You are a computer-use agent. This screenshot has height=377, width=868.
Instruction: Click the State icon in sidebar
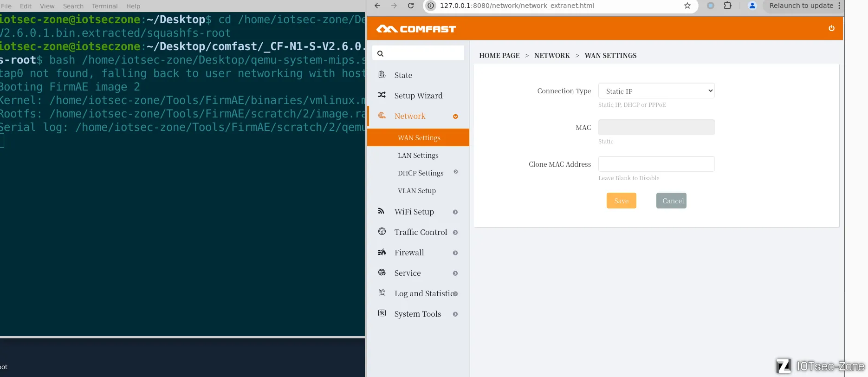[382, 75]
